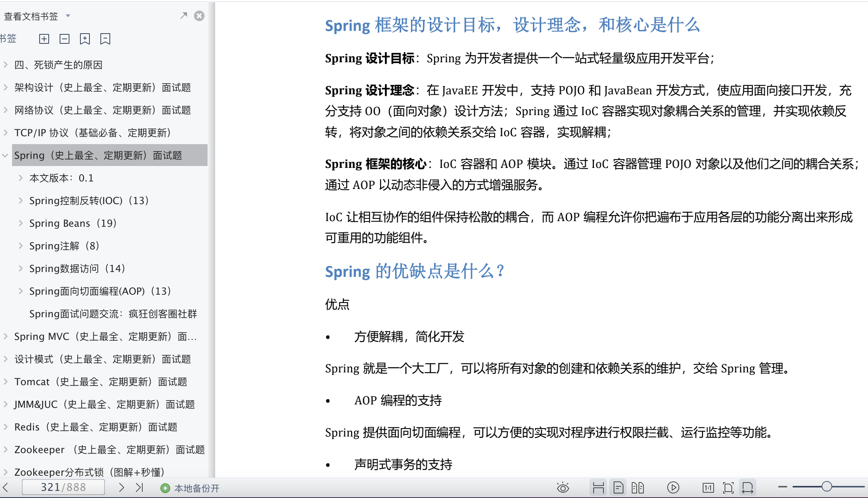
Task: Toggle eye protection mode icon
Action: coord(563,487)
